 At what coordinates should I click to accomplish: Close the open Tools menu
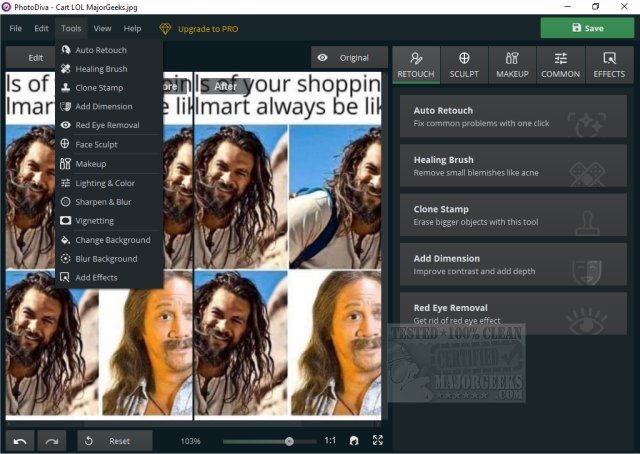coord(71,29)
